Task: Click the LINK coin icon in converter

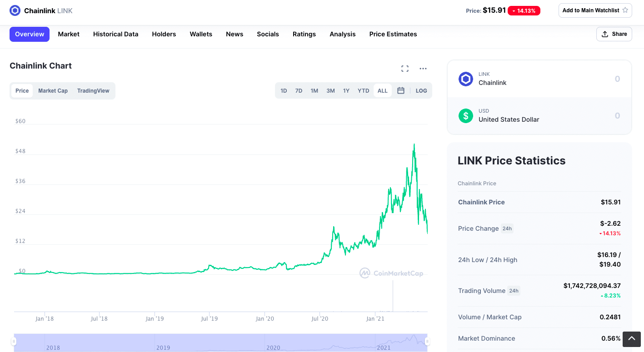Action: tap(466, 79)
